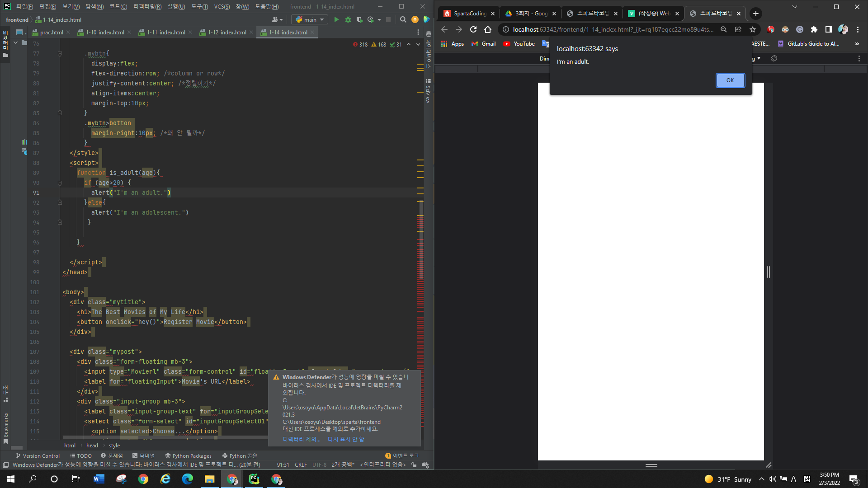Open prac.html editor tab
The width and height of the screenshot is (868, 488).
pos(51,32)
